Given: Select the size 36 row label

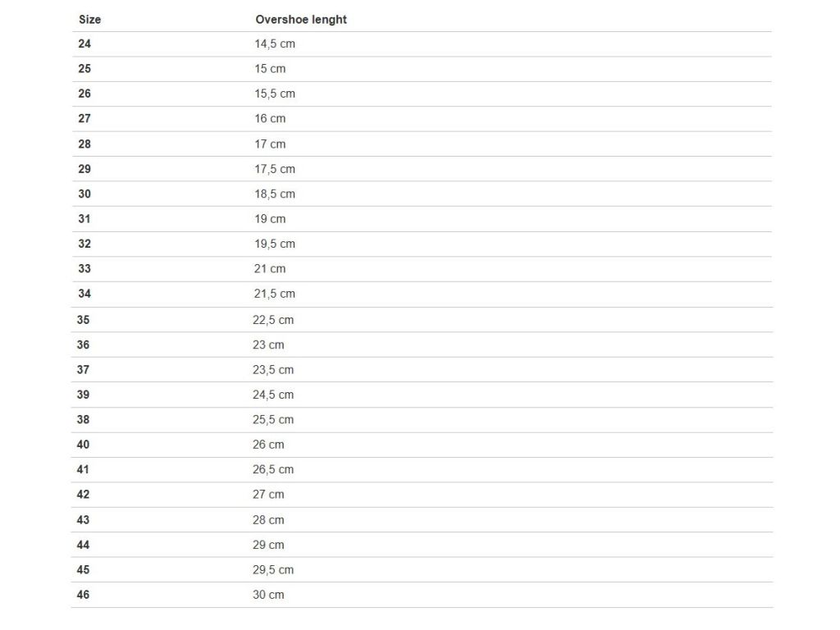Looking at the screenshot, I should click(x=83, y=345).
